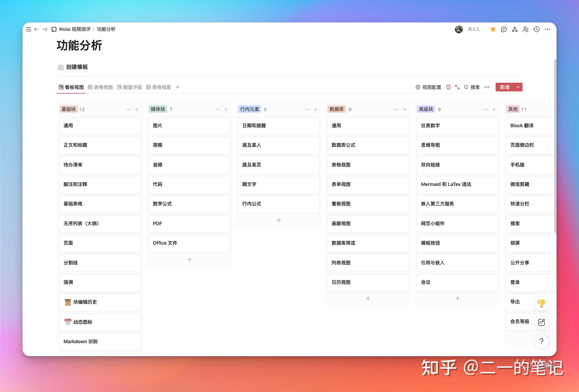Add a card under 行内元素 column
The image size is (579, 392).
279,220
